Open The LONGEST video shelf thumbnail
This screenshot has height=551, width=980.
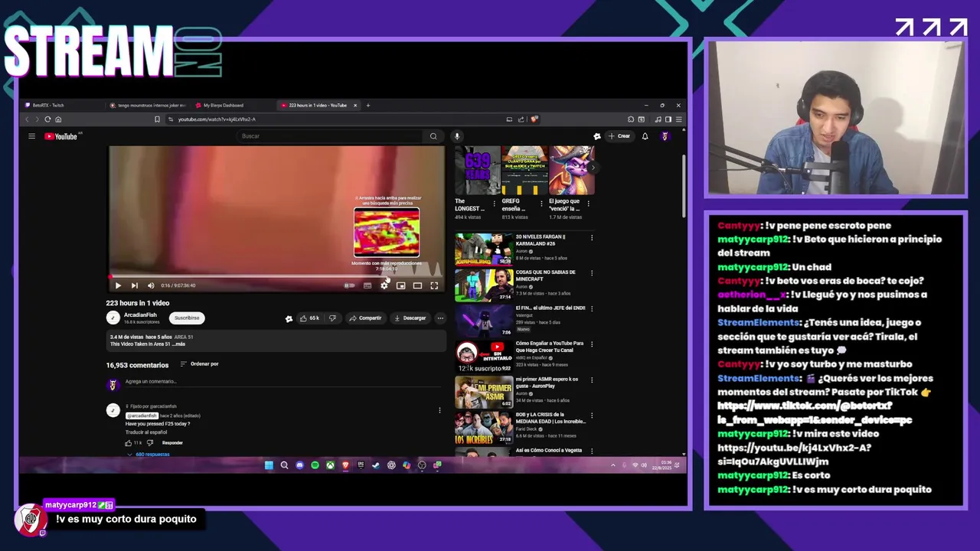tap(477, 171)
